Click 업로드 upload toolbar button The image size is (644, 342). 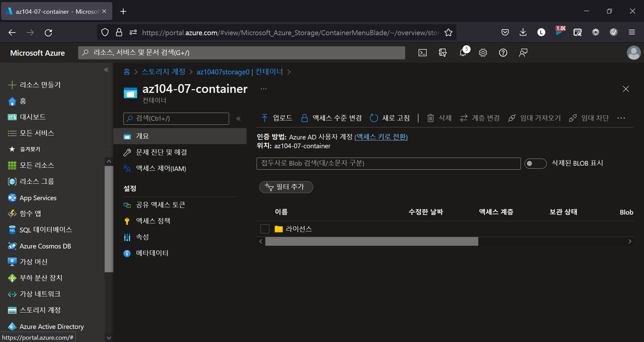[x=277, y=118]
